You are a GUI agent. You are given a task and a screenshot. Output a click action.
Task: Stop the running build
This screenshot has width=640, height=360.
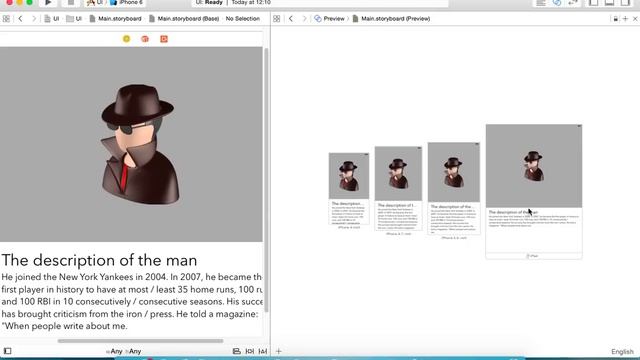[71, 2]
